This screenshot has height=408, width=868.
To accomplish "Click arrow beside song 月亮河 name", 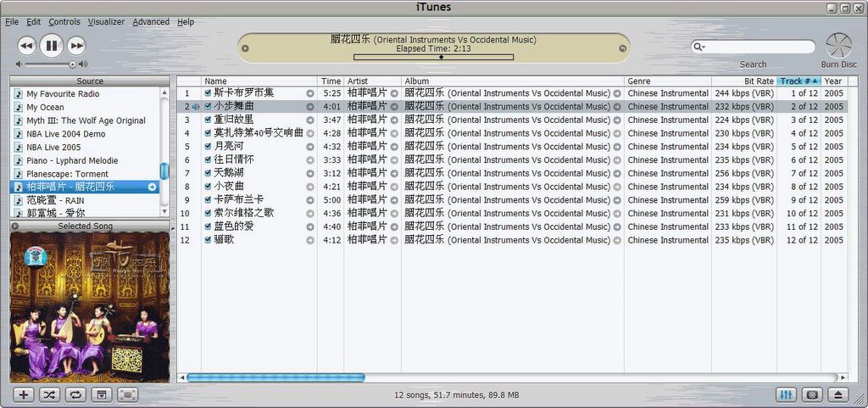I will pos(310,146).
